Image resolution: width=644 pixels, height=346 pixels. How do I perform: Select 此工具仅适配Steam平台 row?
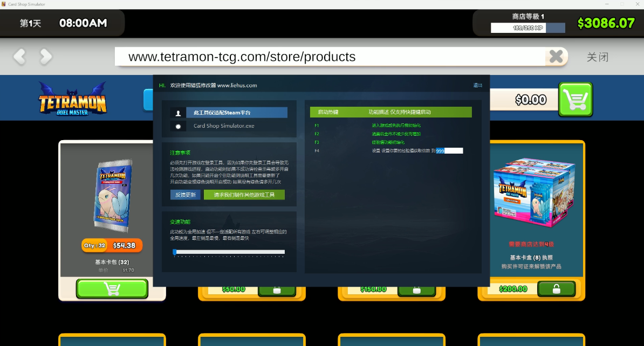[237, 113]
